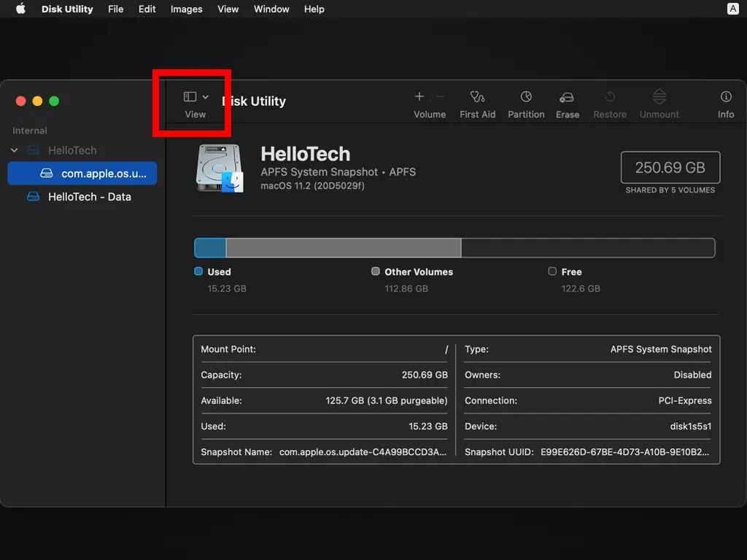Viewport: 747px width, 560px height.
Task: Click the Erase disk icon
Action: point(567,97)
